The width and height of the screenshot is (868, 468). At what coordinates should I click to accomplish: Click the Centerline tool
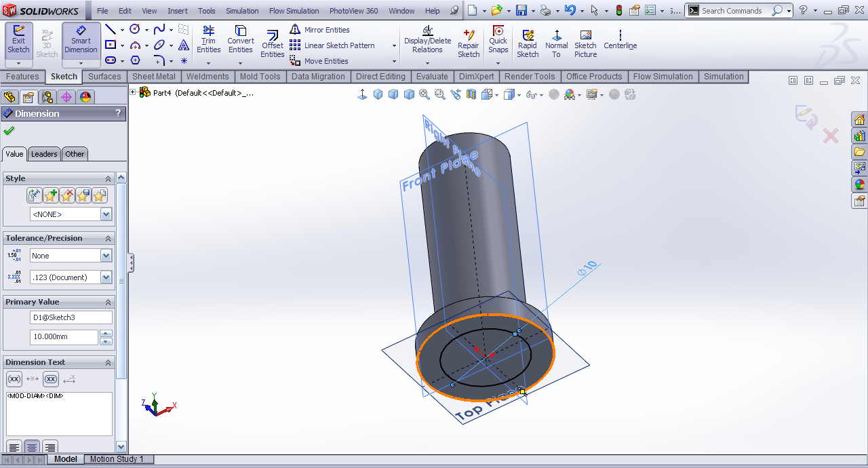(x=620, y=41)
